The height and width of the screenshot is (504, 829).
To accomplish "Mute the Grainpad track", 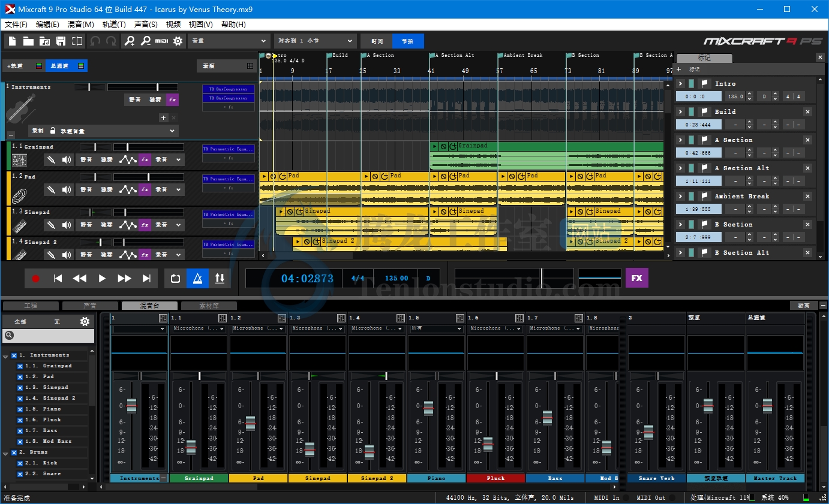I will [x=86, y=159].
